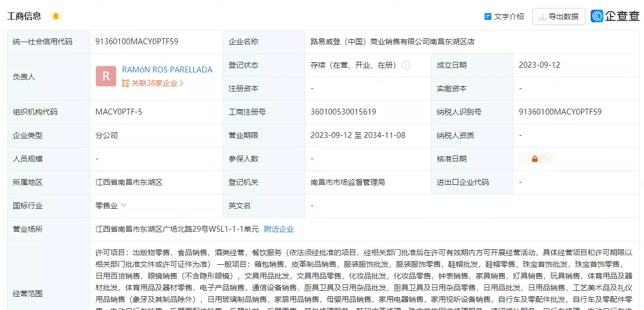Click the lock icon in 核准日期
The width and height of the screenshot is (644, 310).
[x=534, y=159]
